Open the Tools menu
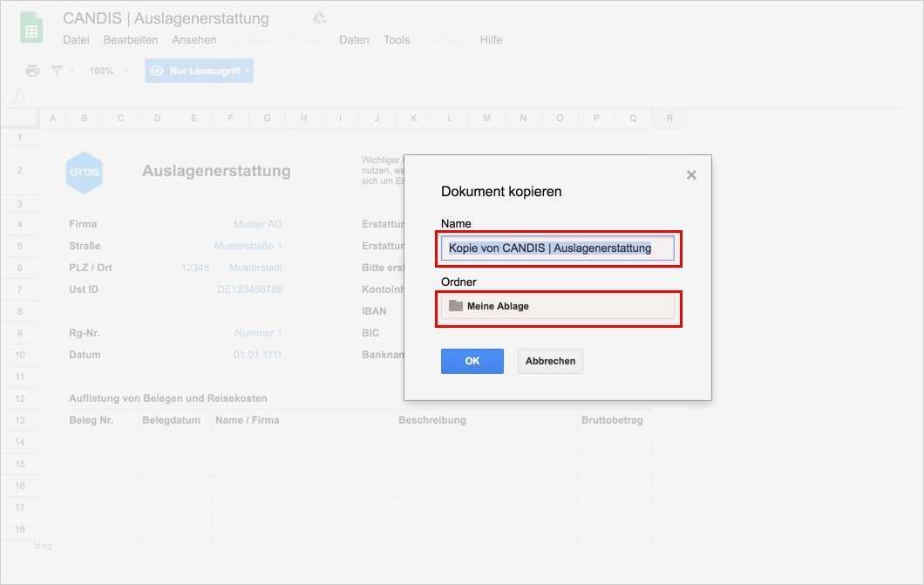Screen dimensions: 924x585 (396, 40)
